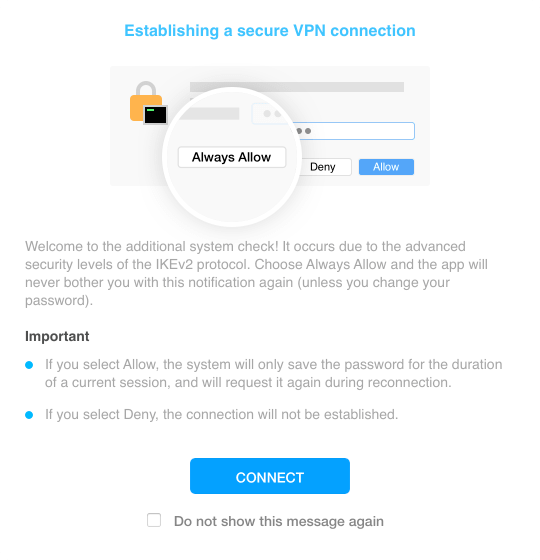
Task: Click the Deny button in the illustration
Action: [324, 167]
